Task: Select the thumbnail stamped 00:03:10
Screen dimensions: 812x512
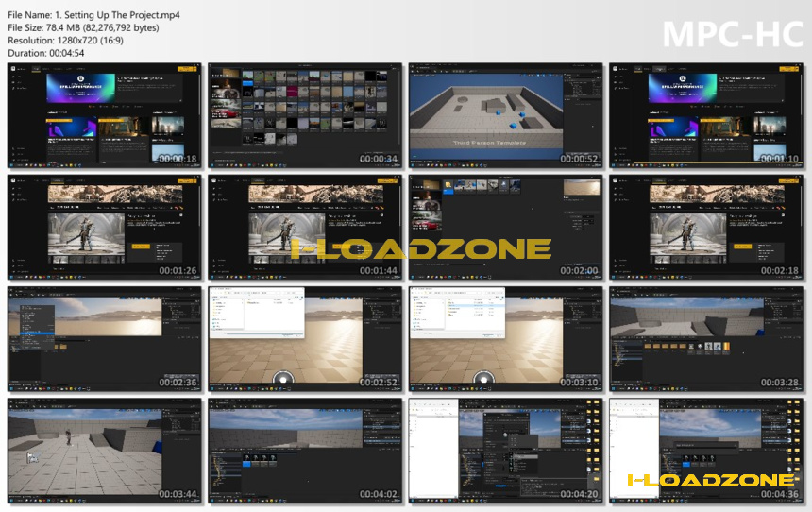Action: click(x=505, y=339)
